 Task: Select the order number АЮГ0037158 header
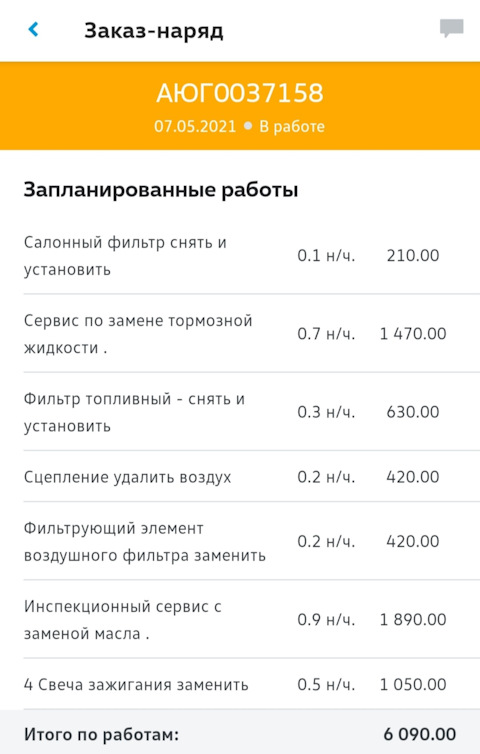click(x=240, y=93)
